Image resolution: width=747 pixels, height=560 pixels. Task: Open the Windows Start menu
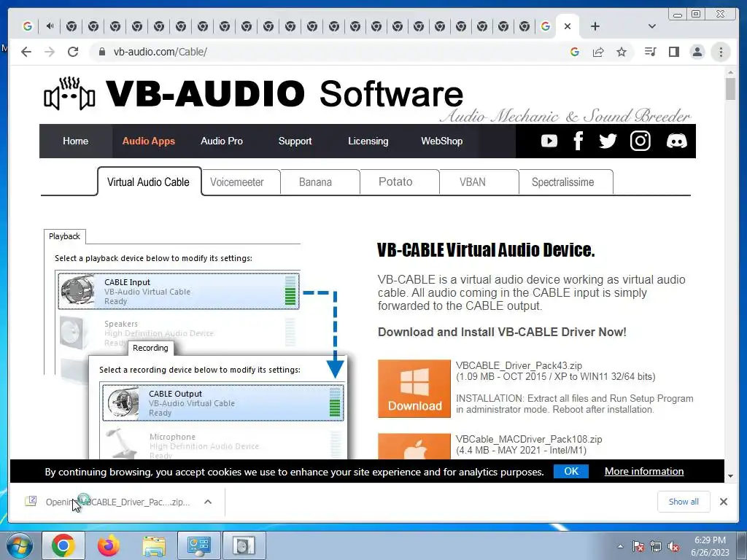(x=20, y=545)
